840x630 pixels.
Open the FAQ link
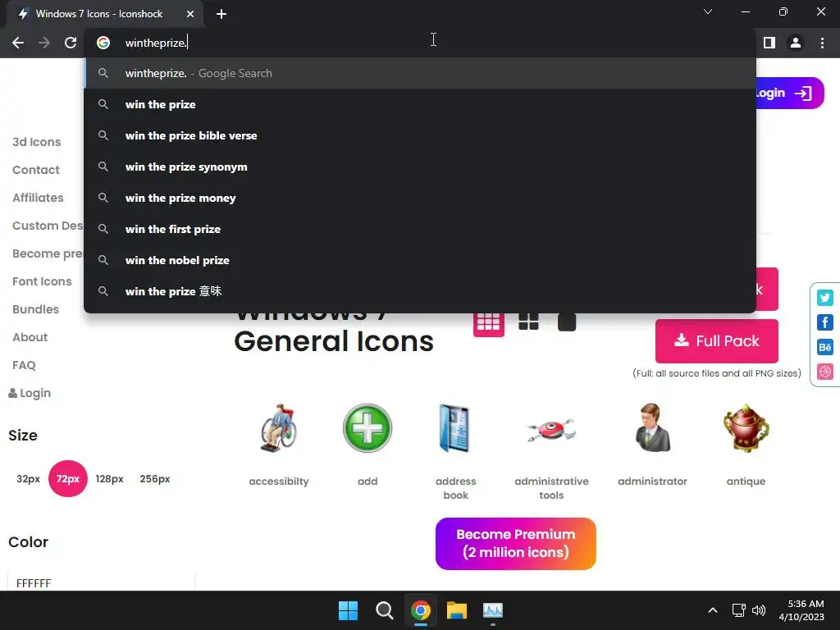[24, 365]
